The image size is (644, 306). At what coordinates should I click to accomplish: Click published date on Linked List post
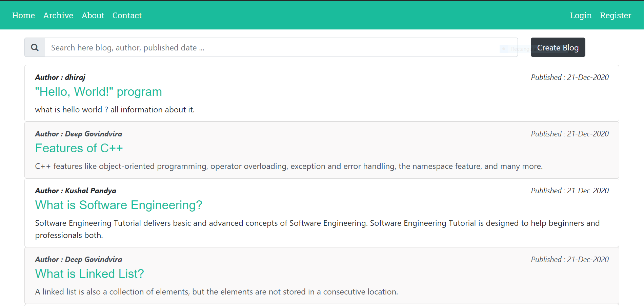[x=570, y=260]
